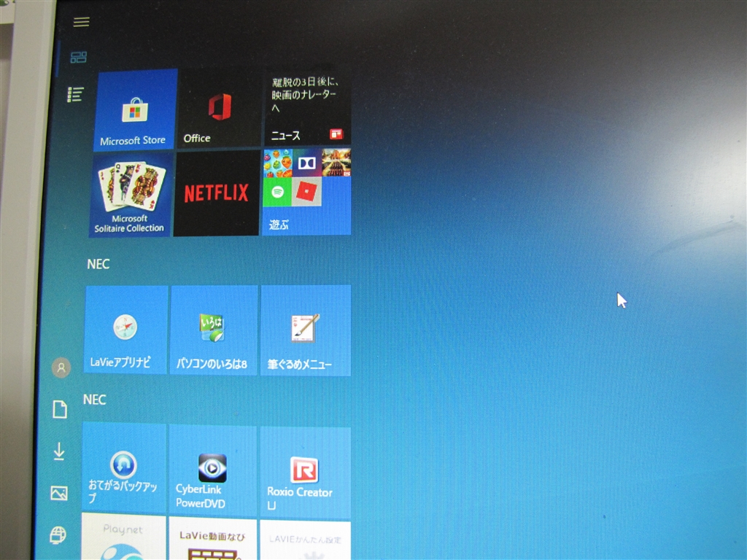Launch the Netflix tile
Image resolution: width=747 pixels, height=560 pixels.
(216, 193)
